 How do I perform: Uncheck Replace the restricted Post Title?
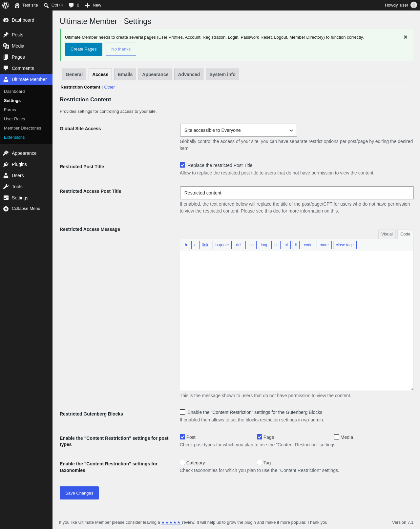pos(182,165)
